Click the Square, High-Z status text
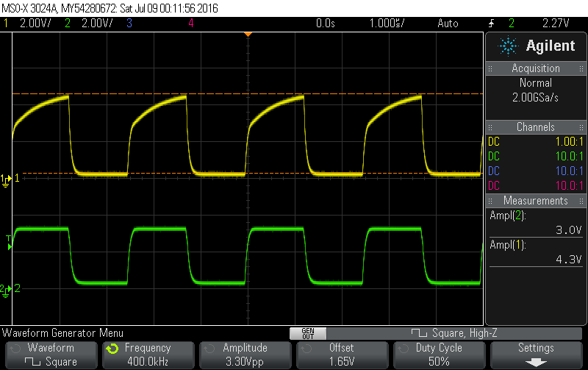 point(465,332)
